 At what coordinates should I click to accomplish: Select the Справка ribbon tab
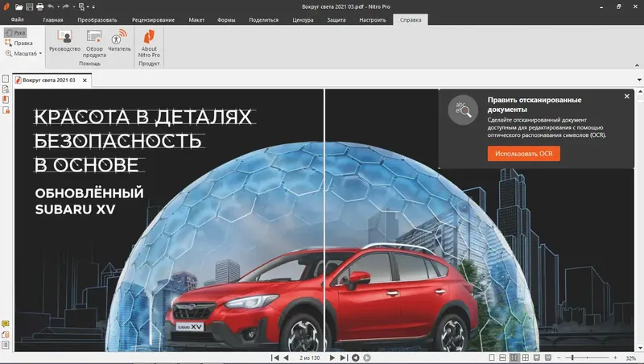pos(411,19)
